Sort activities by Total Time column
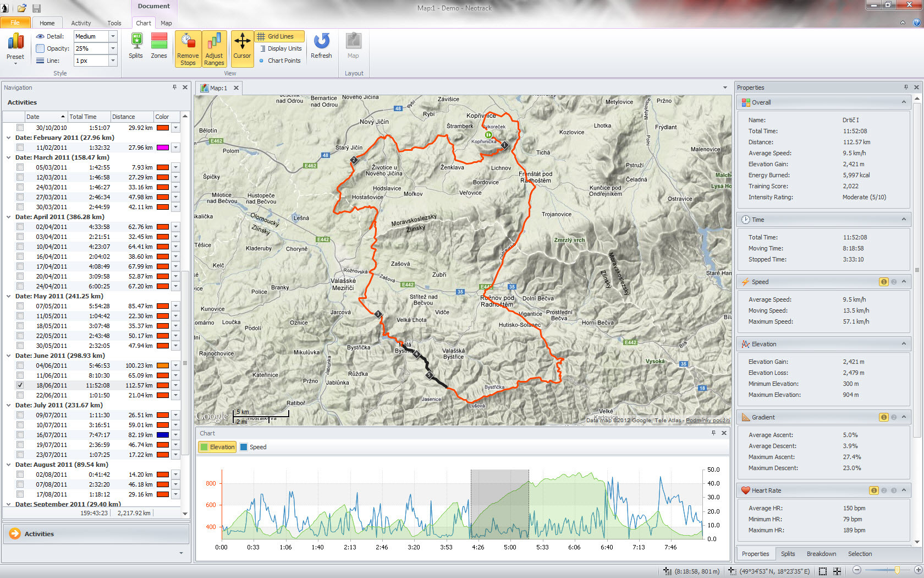924x578 pixels. (x=89, y=117)
